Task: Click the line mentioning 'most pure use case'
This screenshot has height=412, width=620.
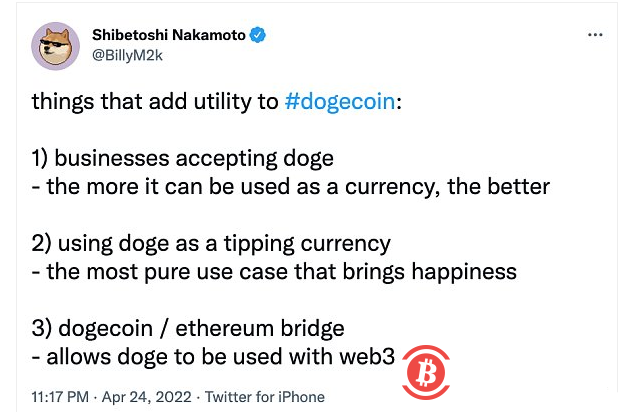Action: [273, 272]
